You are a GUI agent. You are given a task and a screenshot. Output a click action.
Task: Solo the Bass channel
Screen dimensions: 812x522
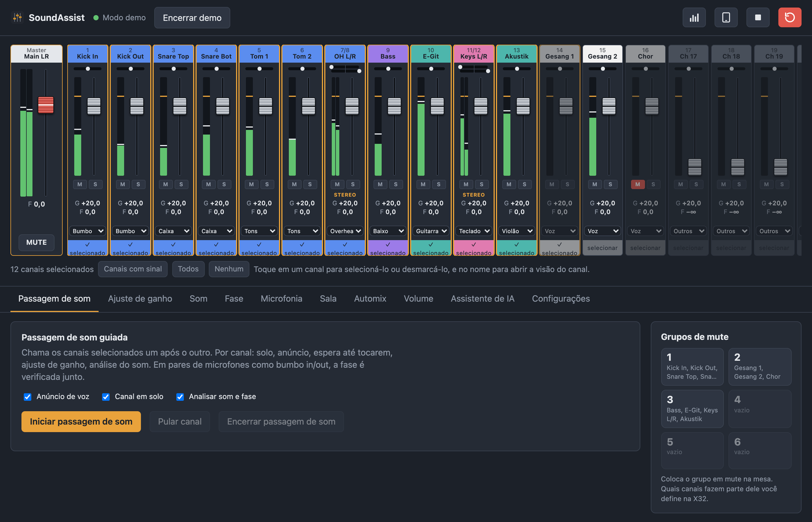(x=396, y=184)
